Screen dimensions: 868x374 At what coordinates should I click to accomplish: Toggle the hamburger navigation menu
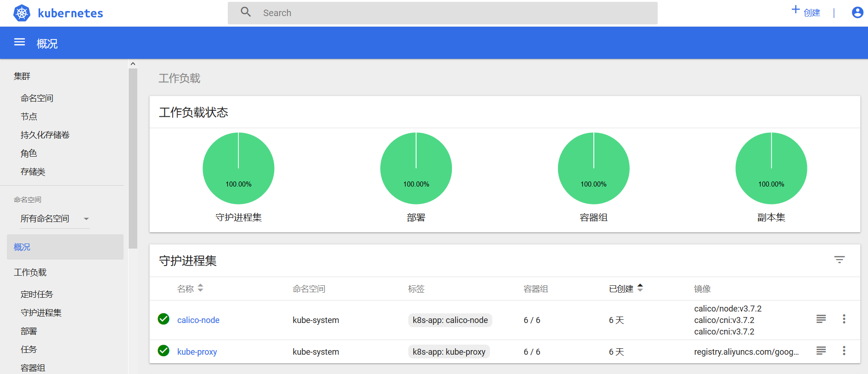tap(19, 42)
